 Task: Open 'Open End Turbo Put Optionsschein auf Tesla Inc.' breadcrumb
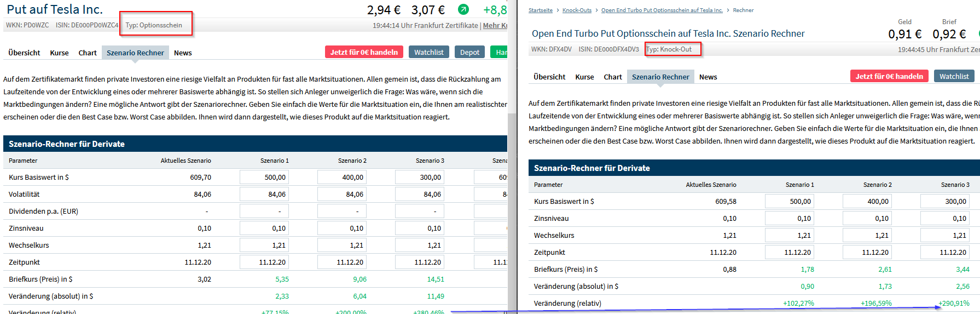(x=662, y=10)
